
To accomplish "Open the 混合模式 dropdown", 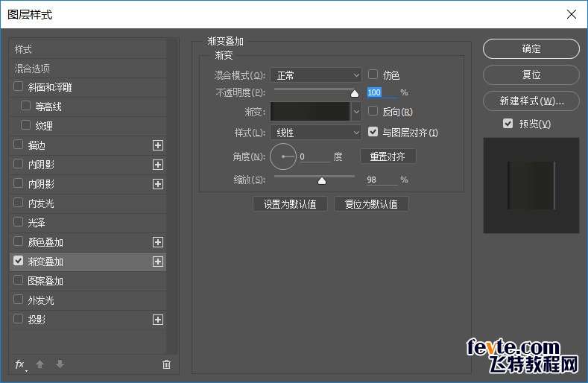I will tap(316, 75).
